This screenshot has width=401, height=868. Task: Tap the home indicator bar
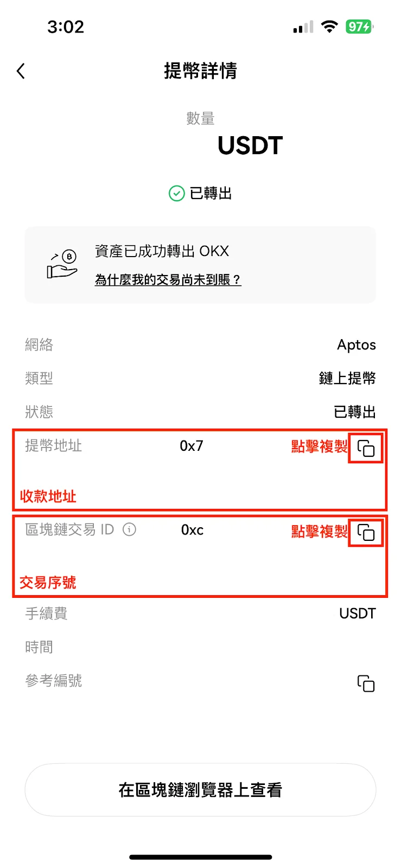200,857
